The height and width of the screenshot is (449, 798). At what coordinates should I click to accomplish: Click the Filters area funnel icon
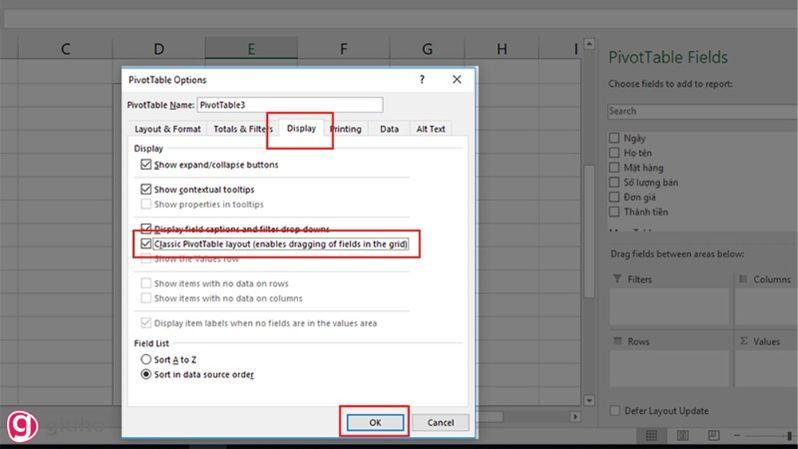pos(617,279)
